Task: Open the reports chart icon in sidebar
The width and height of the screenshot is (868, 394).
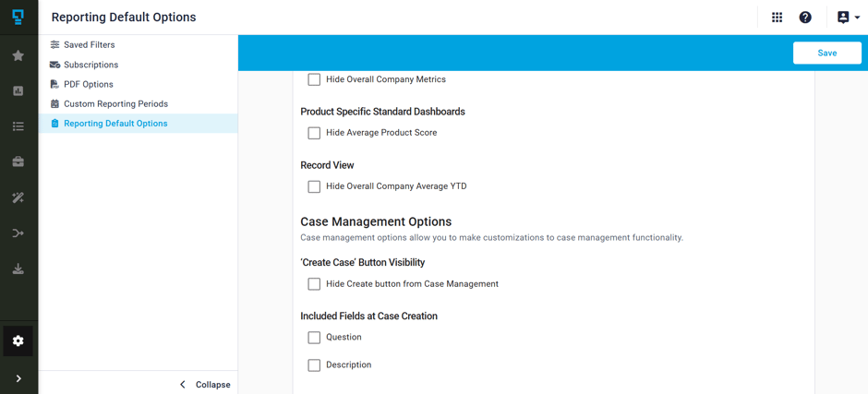Action: (18, 90)
